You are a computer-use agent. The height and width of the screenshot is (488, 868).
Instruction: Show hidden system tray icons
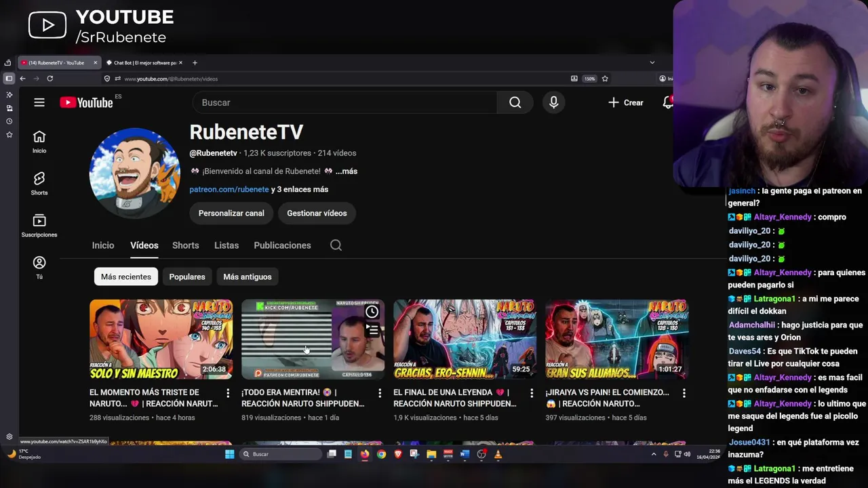[654, 454]
